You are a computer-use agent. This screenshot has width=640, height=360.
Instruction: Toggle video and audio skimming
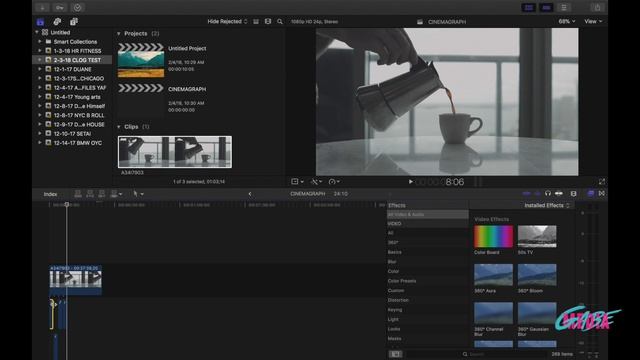pos(527,193)
